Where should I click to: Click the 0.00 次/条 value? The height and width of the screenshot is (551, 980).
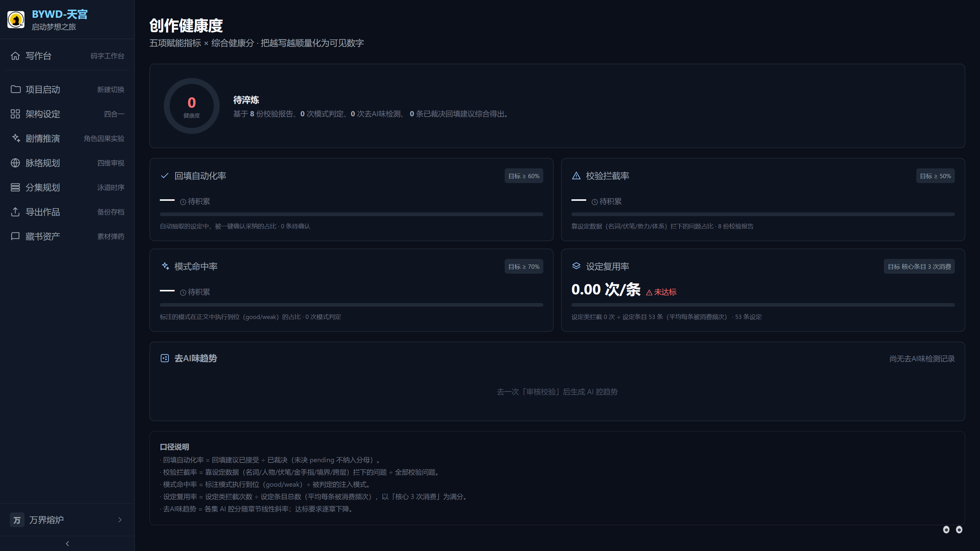[606, 289]
